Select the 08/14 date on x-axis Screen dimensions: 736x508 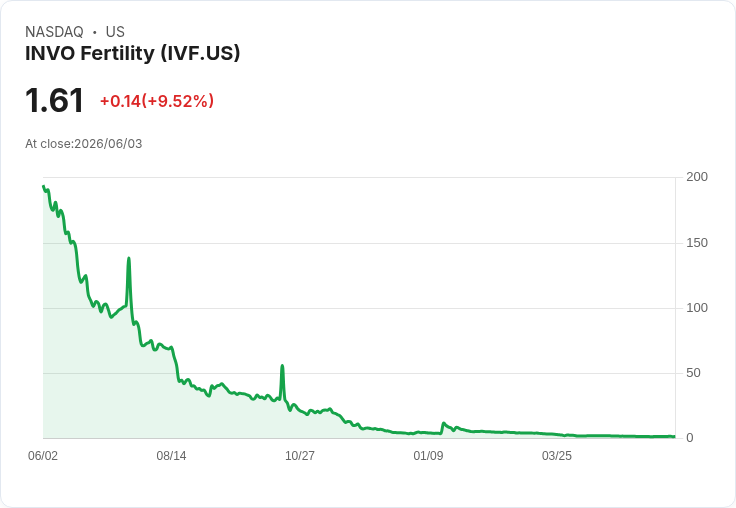(x=171, y=455)
